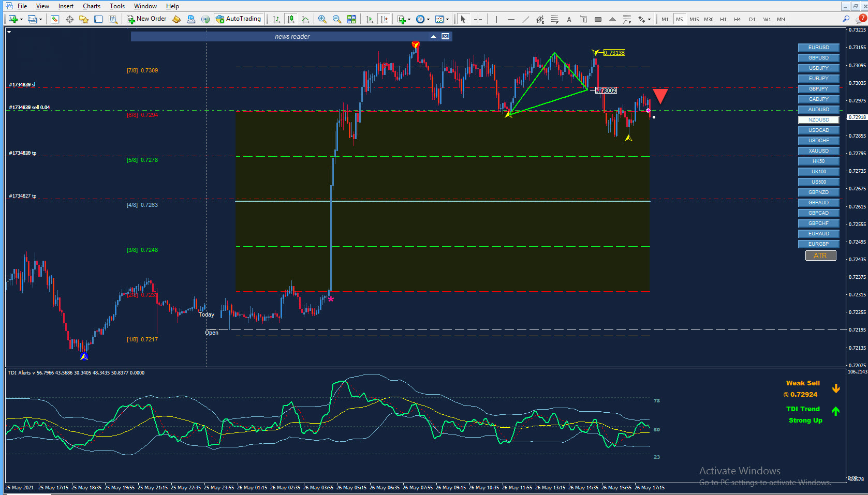Screen dimensions: 868x495
Task: Click the New Order button
Action: [x=147, y=19]
